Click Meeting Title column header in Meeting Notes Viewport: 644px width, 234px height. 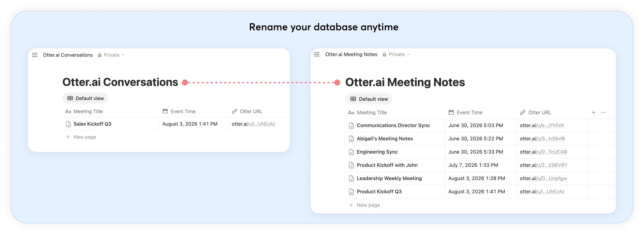[372, 113]
